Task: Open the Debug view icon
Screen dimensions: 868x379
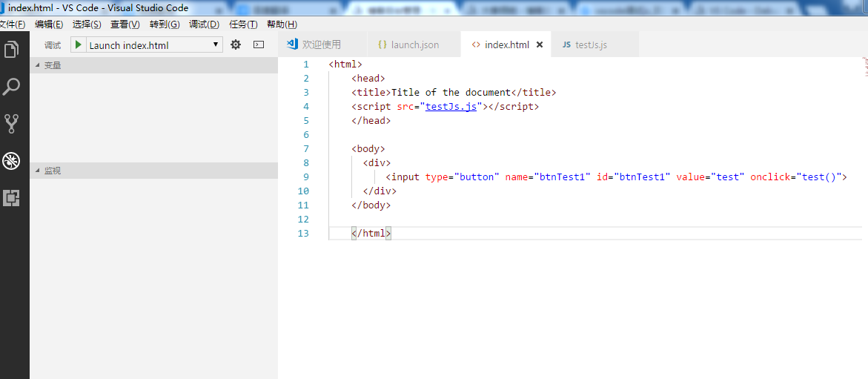Action: click(12, 161)
